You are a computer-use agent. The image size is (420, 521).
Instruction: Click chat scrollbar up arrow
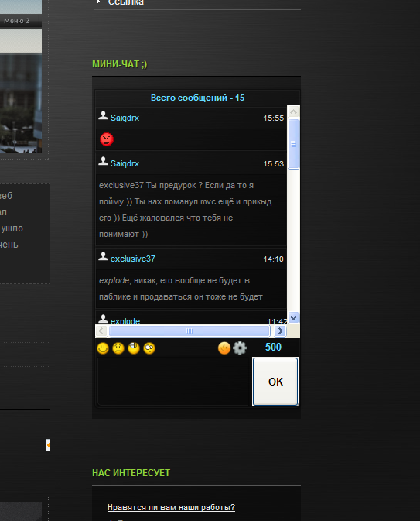(x=293, y=112)
